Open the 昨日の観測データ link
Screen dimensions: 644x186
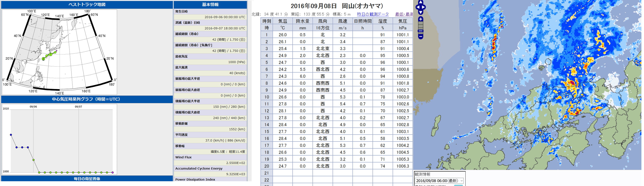click(x=373, y=14)
